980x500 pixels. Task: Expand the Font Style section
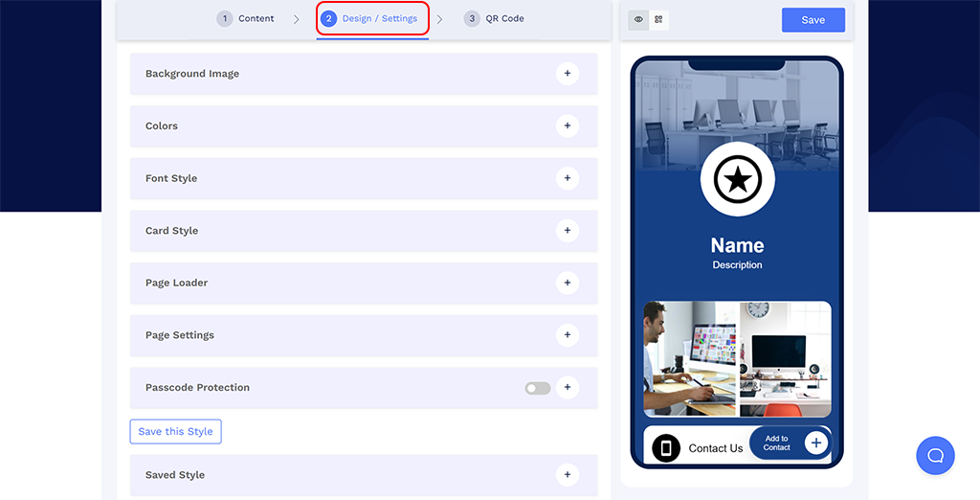(x=567, y=178)
